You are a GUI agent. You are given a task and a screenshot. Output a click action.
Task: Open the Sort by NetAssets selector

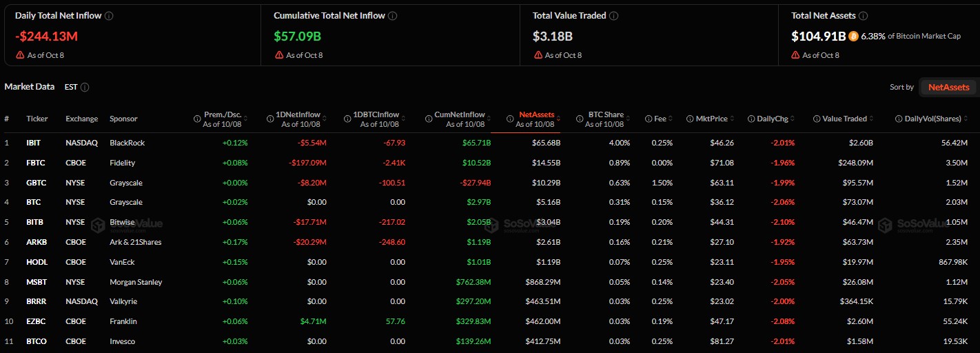tap(949, 87)
